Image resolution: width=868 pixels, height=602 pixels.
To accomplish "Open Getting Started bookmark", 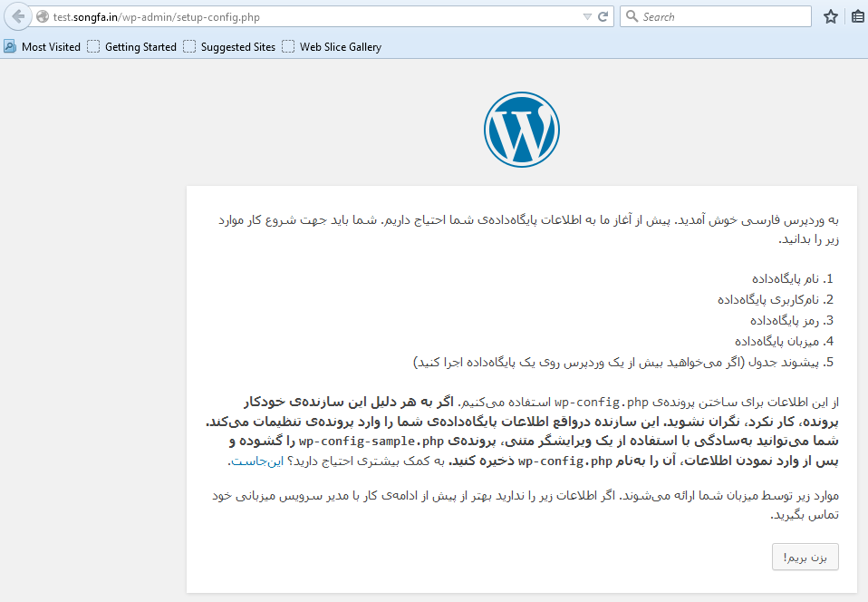I will [x=131, y=47].
